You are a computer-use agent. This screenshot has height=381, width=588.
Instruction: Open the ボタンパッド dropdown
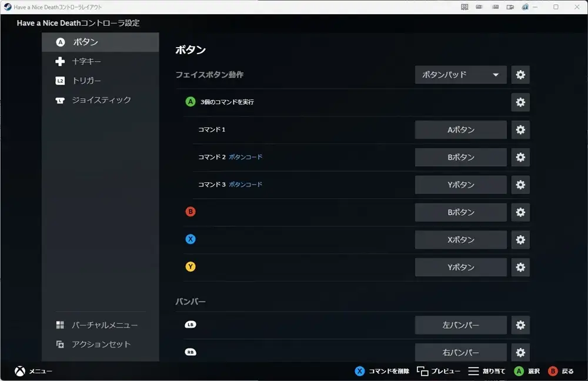point(460,75)
